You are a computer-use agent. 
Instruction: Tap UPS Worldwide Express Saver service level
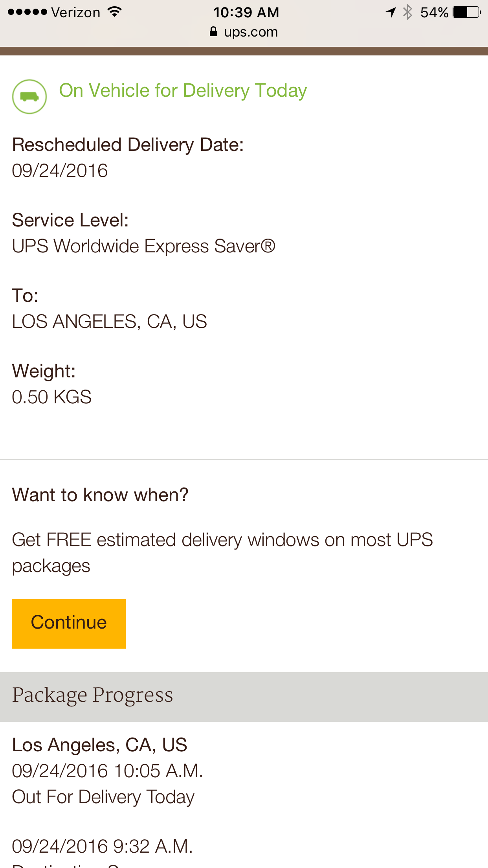[x=143, y=246]
